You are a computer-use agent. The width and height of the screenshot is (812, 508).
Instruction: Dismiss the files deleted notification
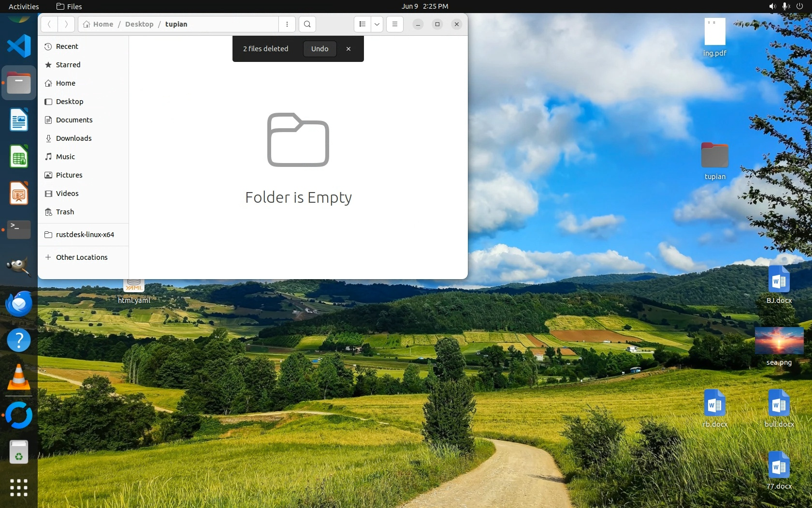click(x=348, y=49)
